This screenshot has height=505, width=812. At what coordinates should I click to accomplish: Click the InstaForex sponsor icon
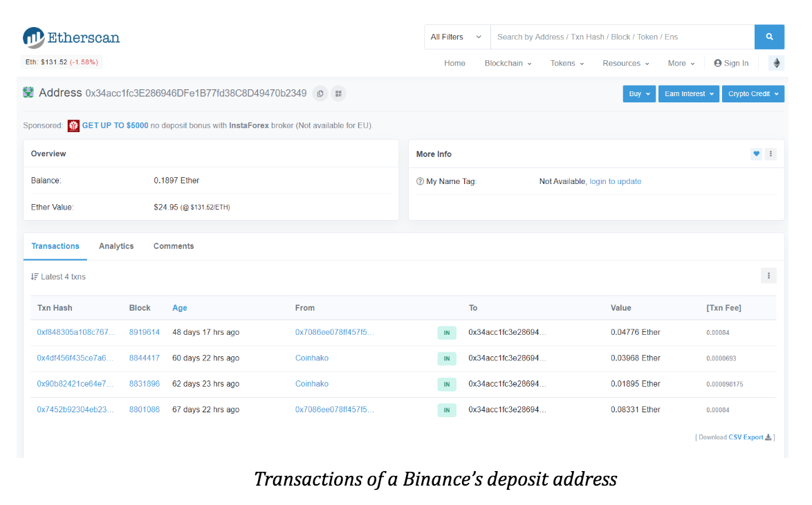[73, 126]
